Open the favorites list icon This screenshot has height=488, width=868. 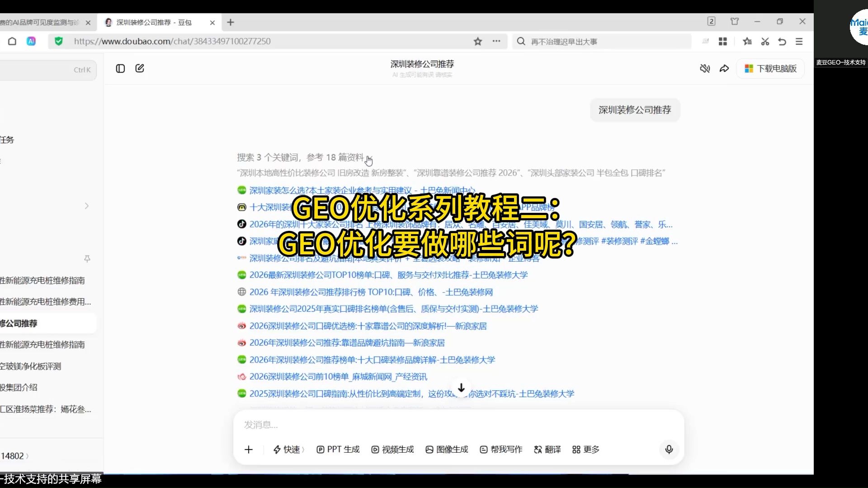(x=747, y=42)
